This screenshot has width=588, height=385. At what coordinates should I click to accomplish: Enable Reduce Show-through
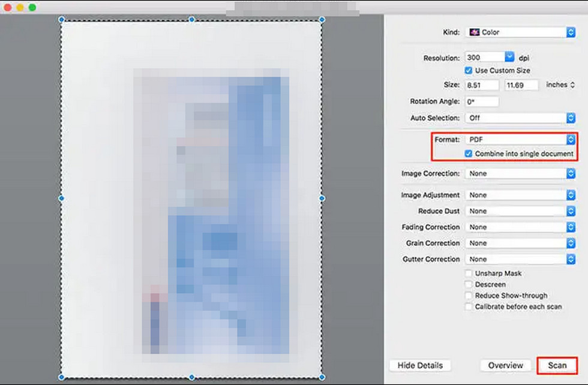(468, 295)
